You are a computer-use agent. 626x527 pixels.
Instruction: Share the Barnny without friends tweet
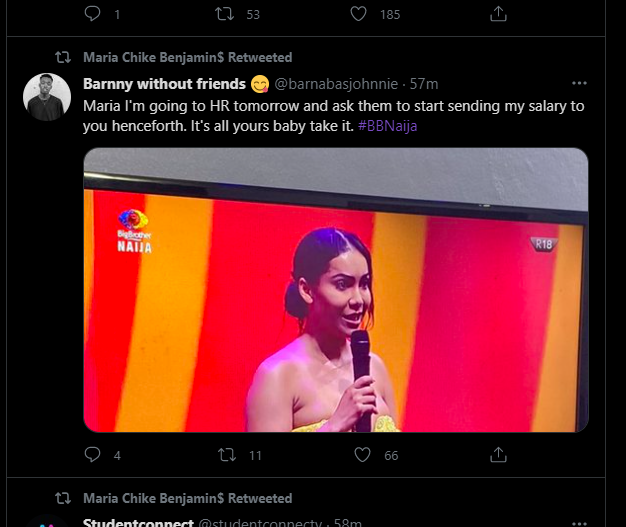pyautogui.click(x=498, y=454)
